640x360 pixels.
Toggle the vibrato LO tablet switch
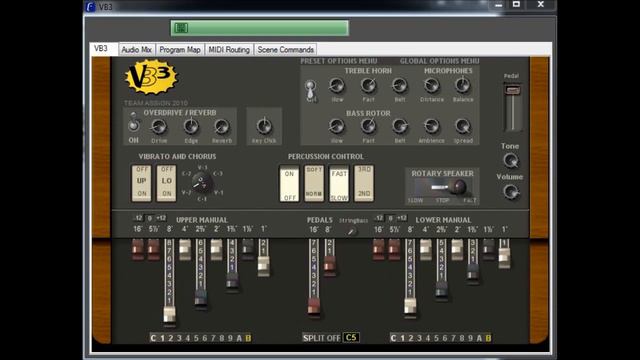point(167,183)
